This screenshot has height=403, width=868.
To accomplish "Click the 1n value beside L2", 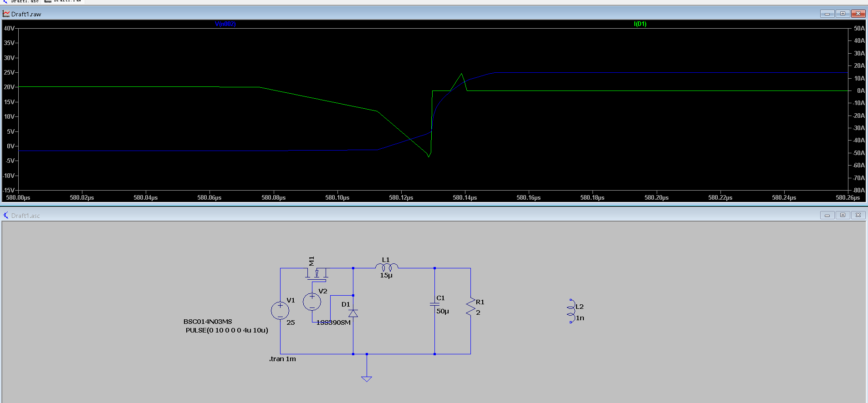I will (580, 318).
